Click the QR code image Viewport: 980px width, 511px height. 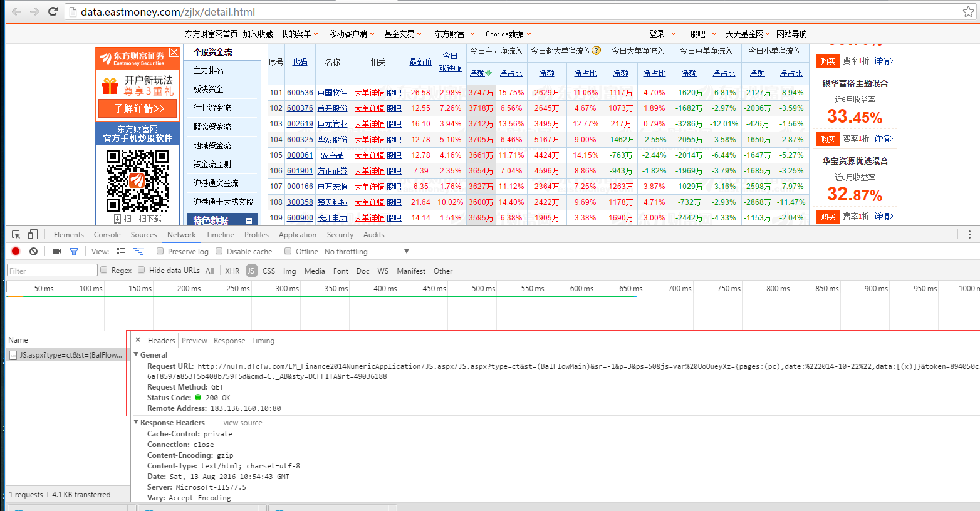(x=137, y=179)
